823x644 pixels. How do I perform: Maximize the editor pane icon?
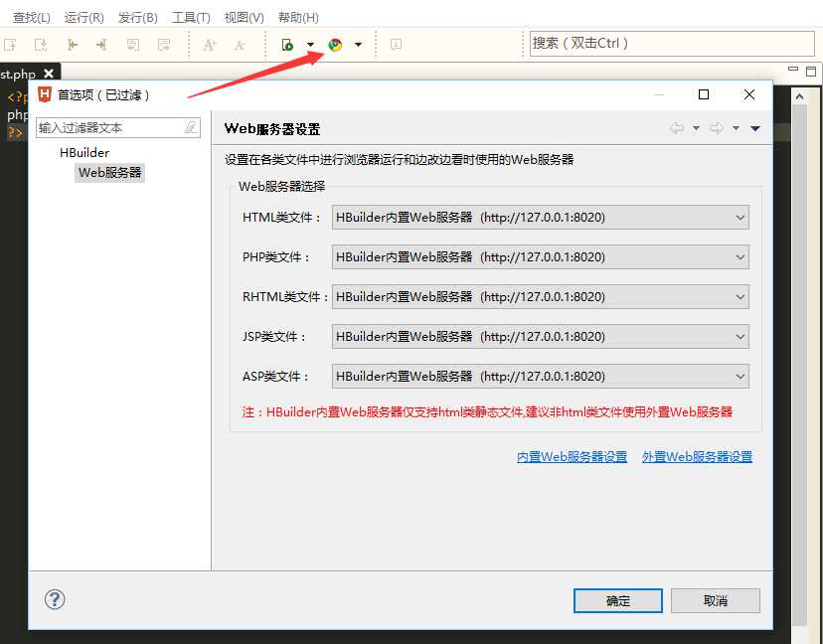pos(811,71)
